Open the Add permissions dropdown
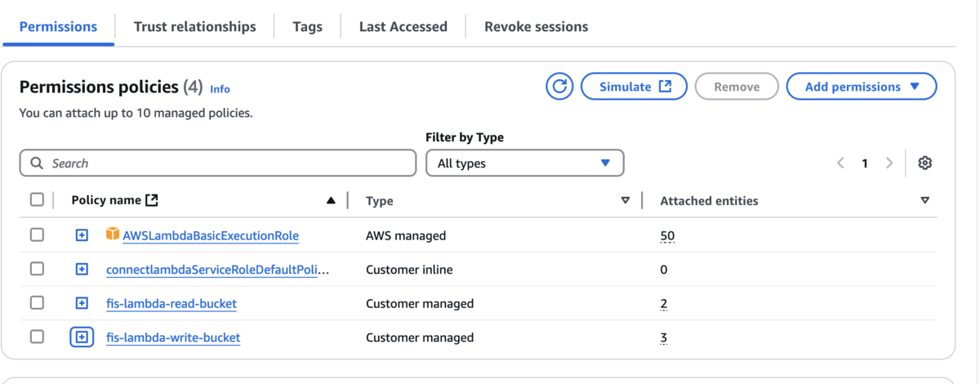This screenshot has height=384, width=980. point(861,87)
